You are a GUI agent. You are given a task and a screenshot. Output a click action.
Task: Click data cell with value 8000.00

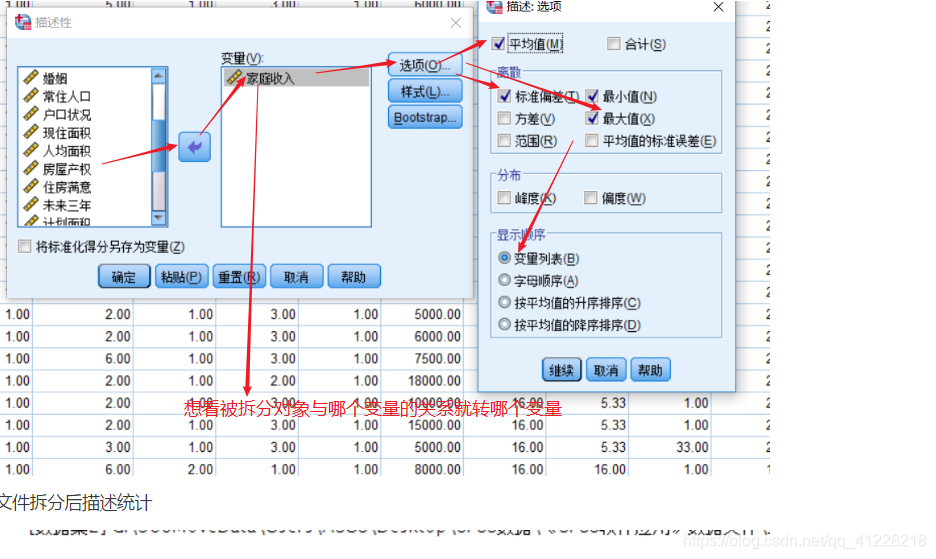click(x=421, y=469)
